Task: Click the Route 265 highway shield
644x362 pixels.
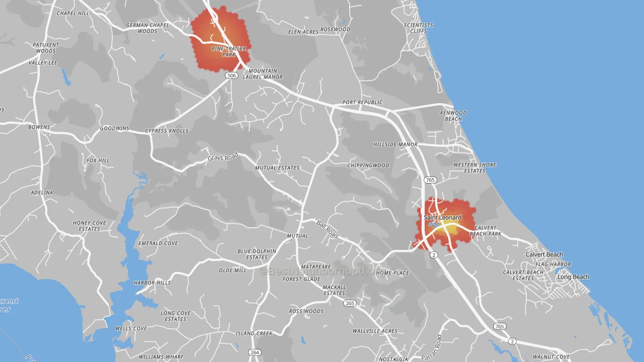Action: 350,303
